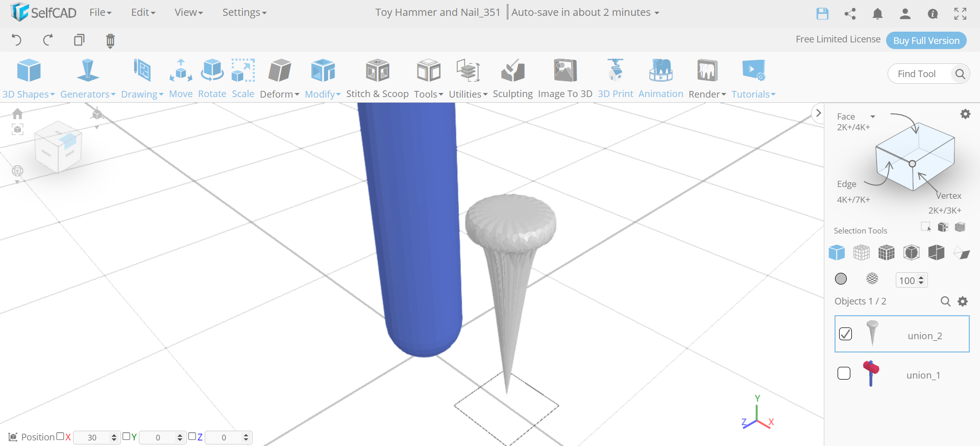Image resolution: width=980 pixels, height=446 pixels.
Task: Click the SelfCAD logo
Action: click(43, 12)
